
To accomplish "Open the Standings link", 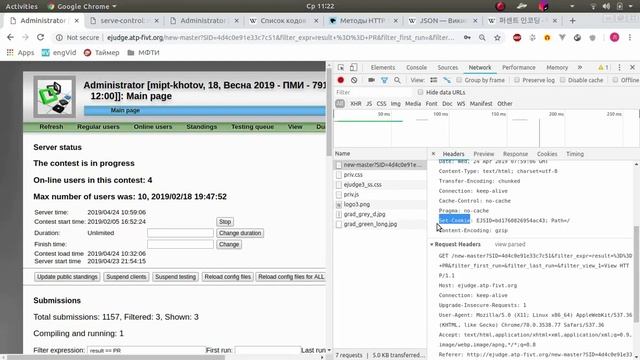I will (202, 127).
